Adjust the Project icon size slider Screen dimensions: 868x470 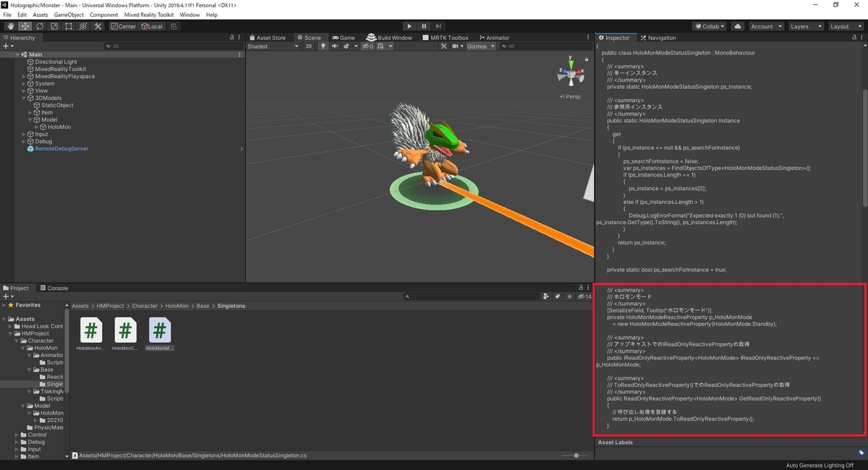click(x=576, y=456)
